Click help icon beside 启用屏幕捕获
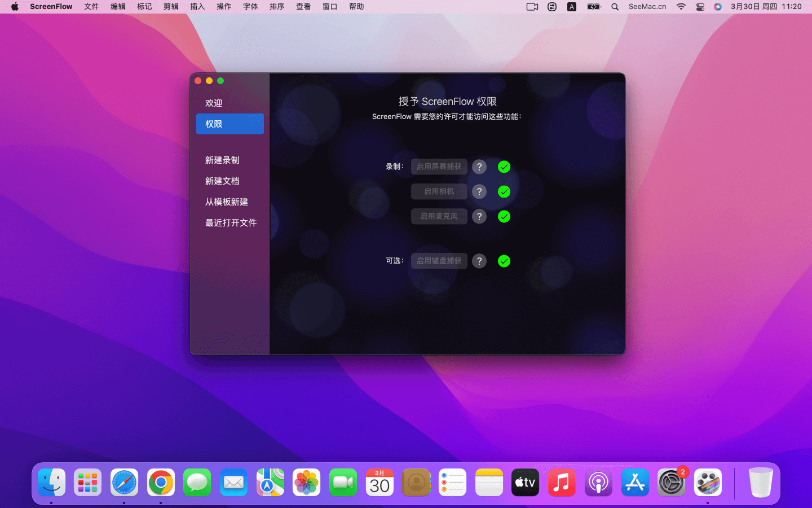The height and width of the screenshot is (508, 812). 479,167
